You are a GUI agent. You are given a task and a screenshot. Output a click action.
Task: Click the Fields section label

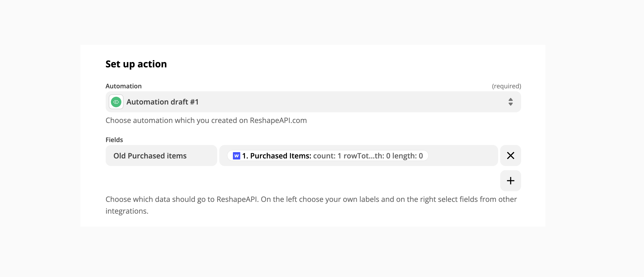tap(114, 140)
